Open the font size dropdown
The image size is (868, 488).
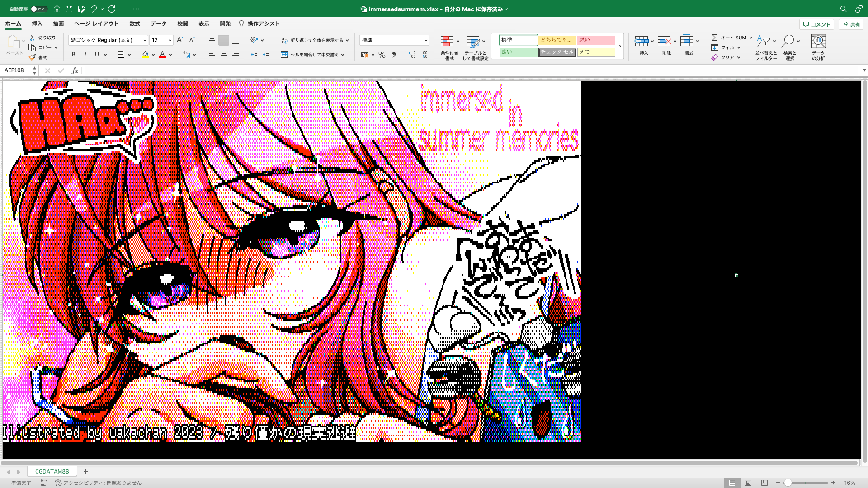click(170, 40)
